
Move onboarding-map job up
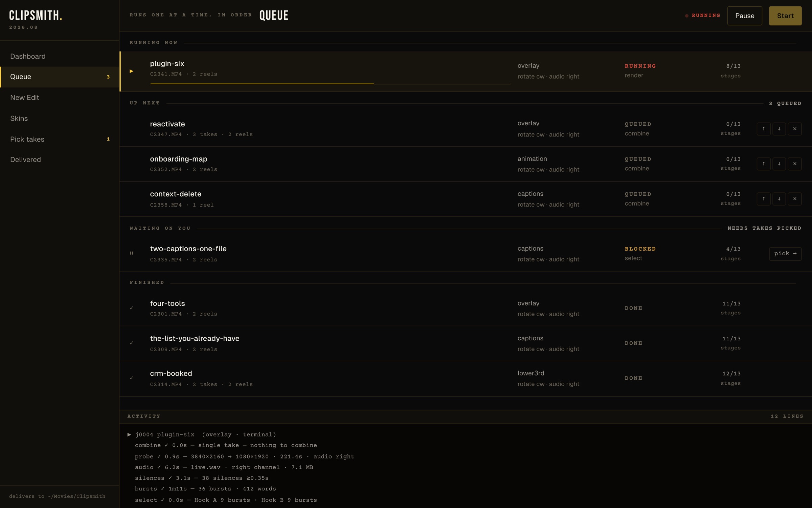(x=764, y=164)
